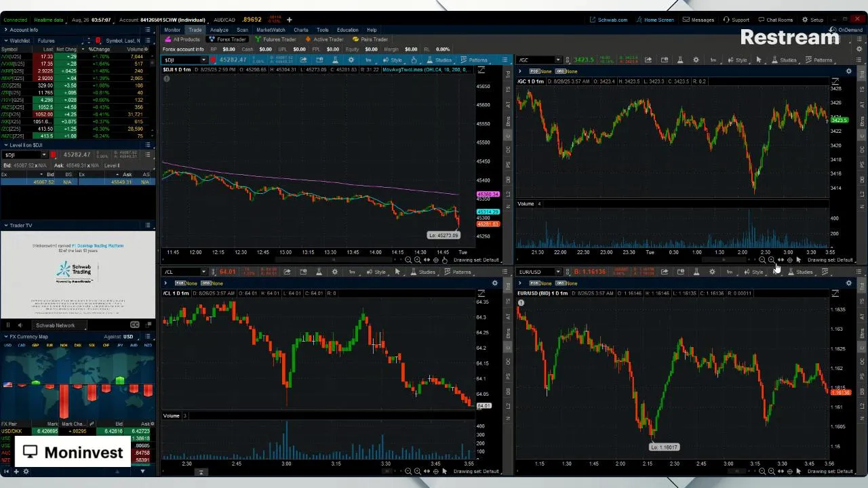Collapse the FX Currency Map section

click(x=5, y=336)
